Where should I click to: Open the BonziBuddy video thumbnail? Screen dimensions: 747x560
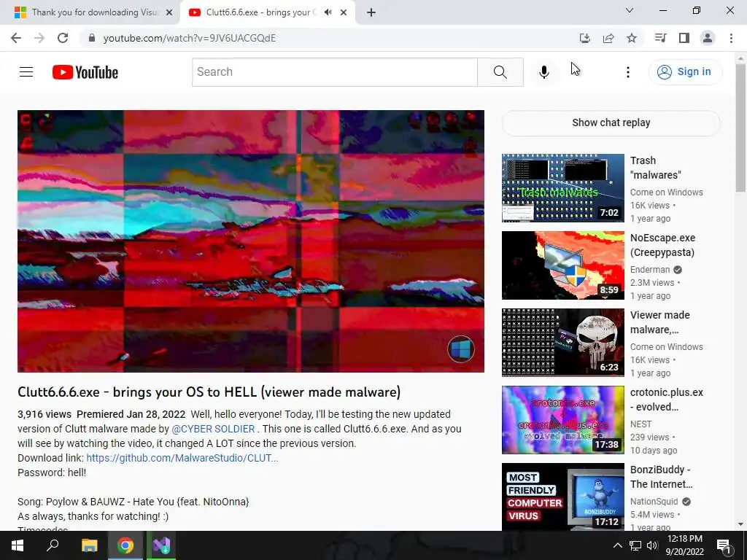[x=562, y=497]
